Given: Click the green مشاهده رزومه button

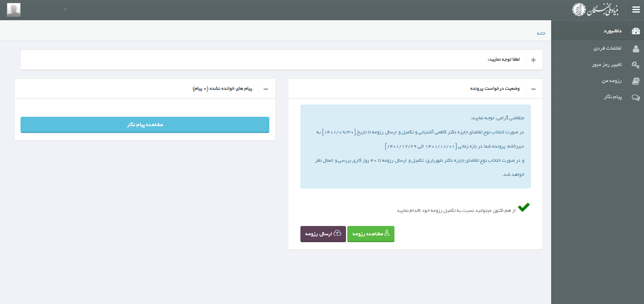Looking at the screenshot, I should coord(371,234).
